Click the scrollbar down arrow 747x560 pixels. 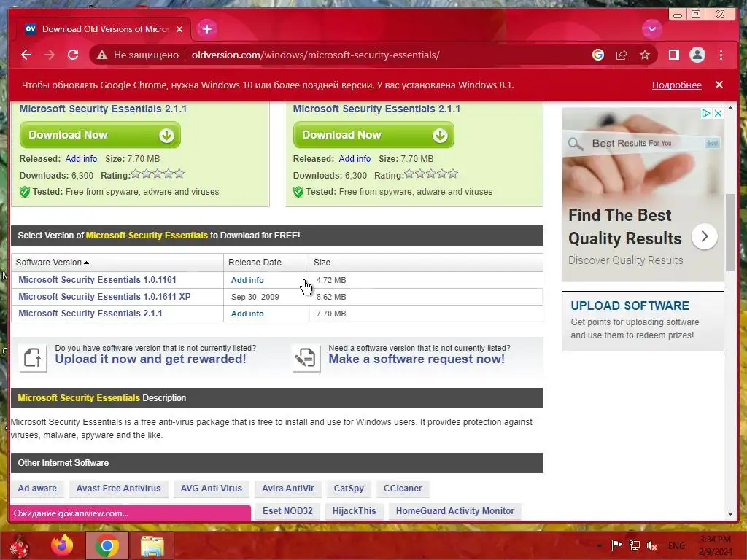pyautogui.click(x=730, y=514)
